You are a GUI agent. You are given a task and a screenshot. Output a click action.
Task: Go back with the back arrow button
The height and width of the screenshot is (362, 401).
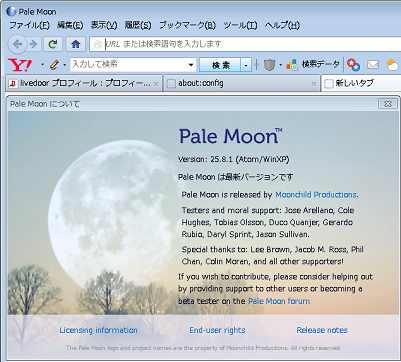[17, 44]
